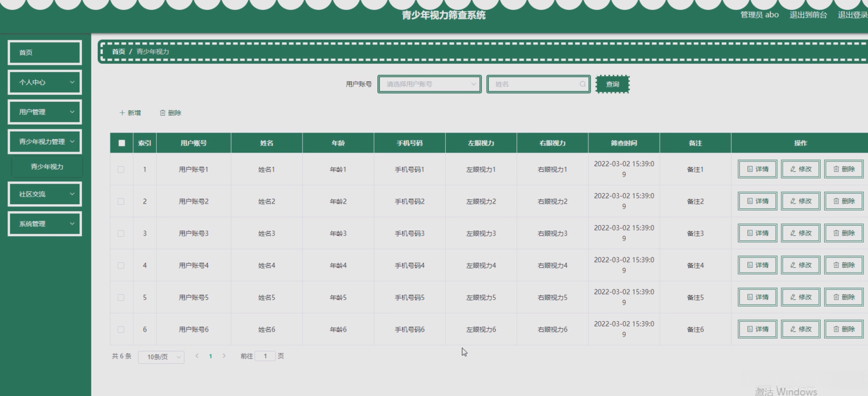Check the checkbox for row 3
The height and width of the screenshot is (396, 868).
(121, 233)
